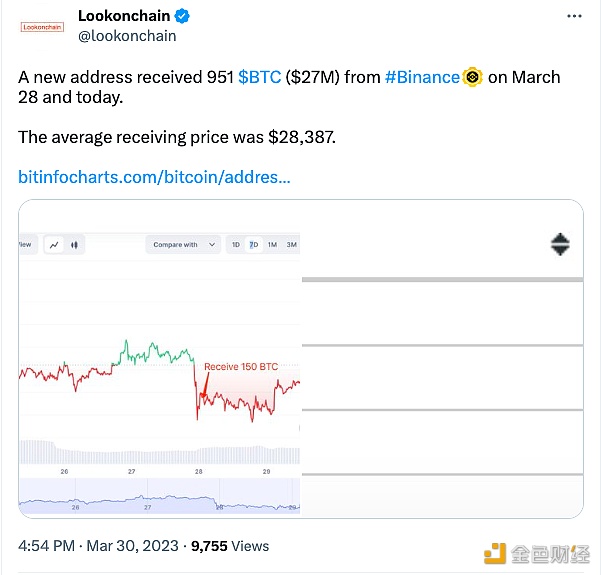Select the 1D time range
Viewport: 601px width, 575px height.
click(236, 244)
